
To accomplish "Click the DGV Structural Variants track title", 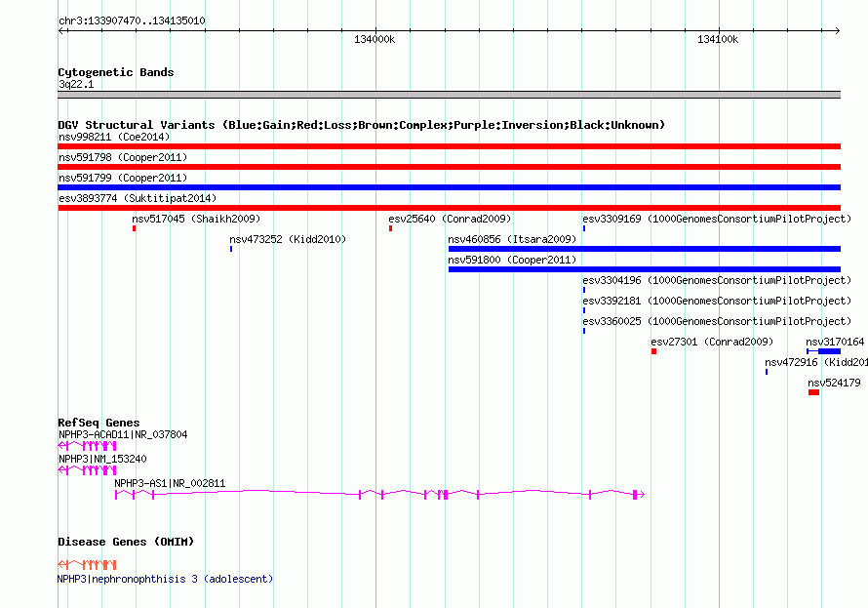I will click(362, 125).
